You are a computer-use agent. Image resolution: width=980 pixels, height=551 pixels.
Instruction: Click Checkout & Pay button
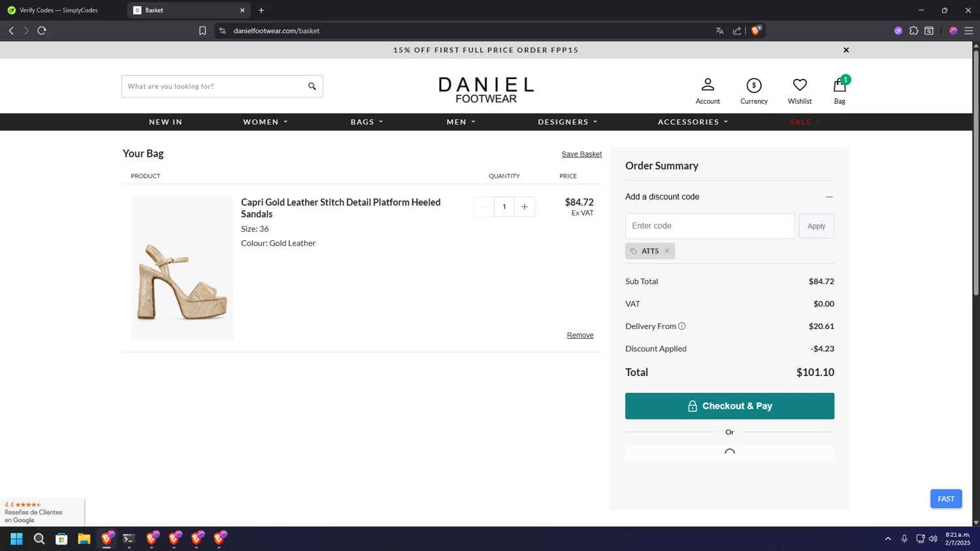coord(730,406)
